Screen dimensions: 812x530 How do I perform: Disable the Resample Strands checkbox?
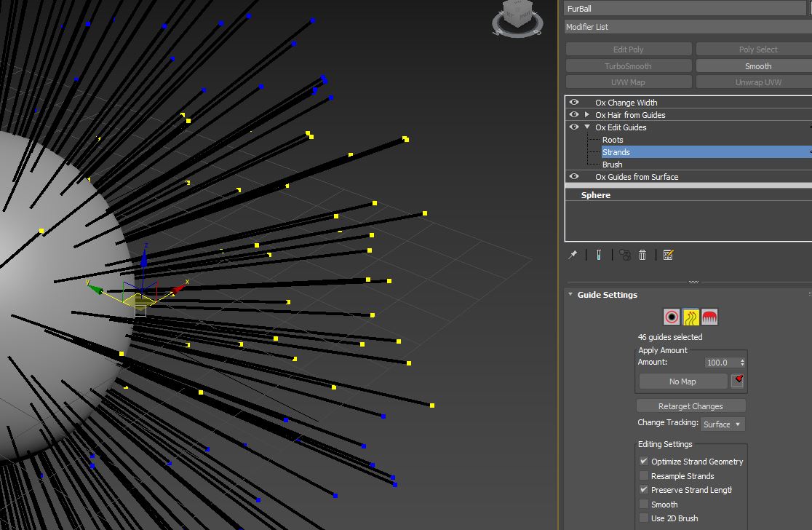(644, 475)
